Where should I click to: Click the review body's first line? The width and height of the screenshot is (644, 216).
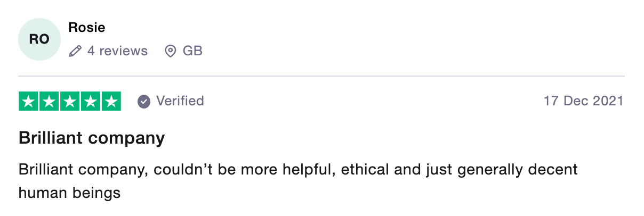coord(299,170)
